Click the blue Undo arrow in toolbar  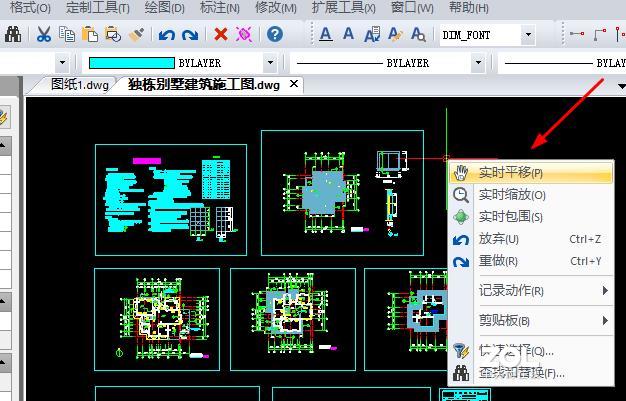click(166, 35)
